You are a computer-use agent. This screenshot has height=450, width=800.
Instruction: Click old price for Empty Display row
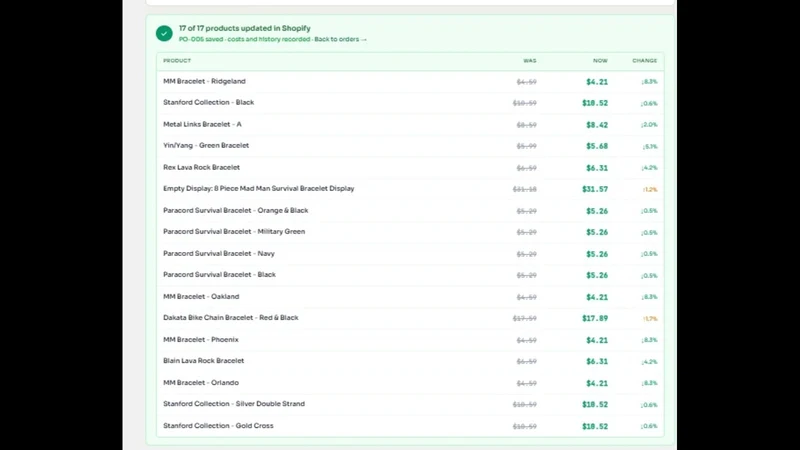click(x=524, y=189)
